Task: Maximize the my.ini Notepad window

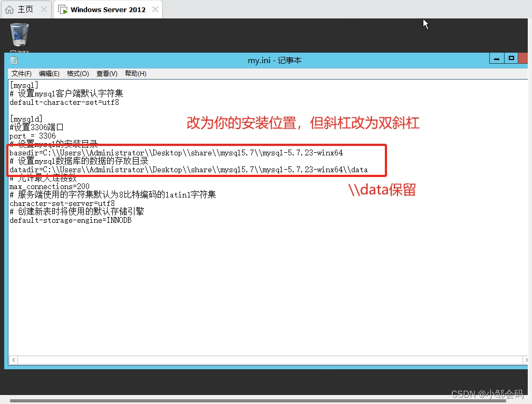Action: (511, 58)
